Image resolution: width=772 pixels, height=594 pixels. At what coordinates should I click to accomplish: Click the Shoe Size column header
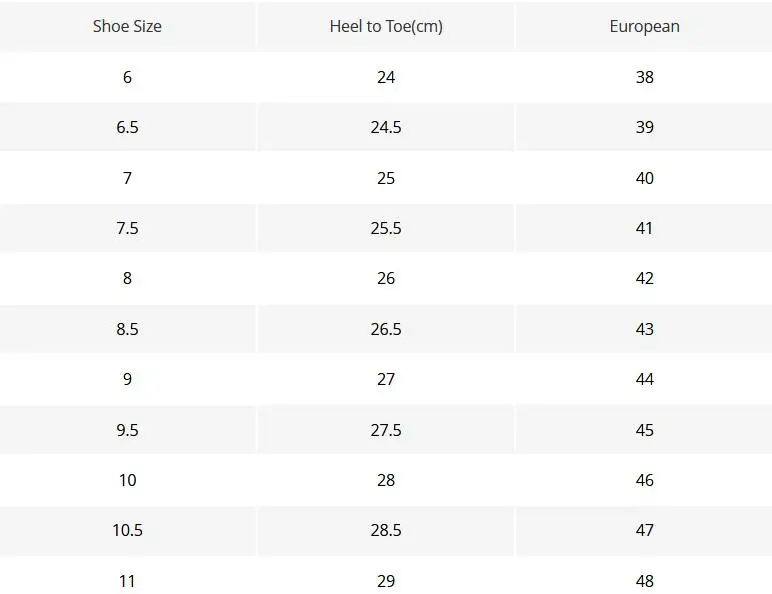tap(128, 26)
